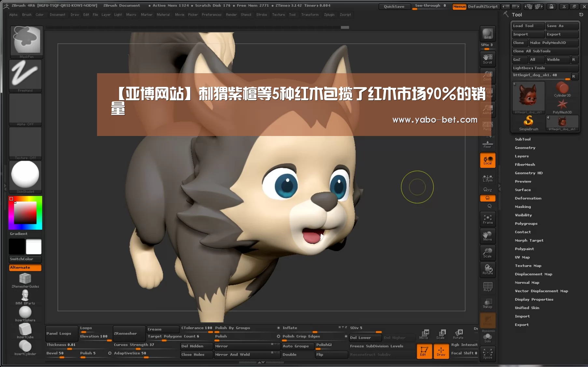
Task: Select the white main color swatch
Action: pos(34,246)
